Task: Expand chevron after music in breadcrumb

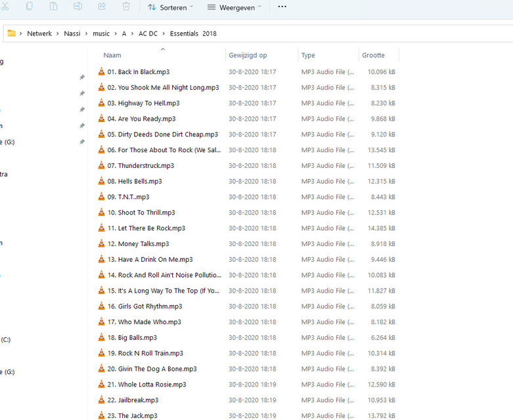Action: (116, 33)
